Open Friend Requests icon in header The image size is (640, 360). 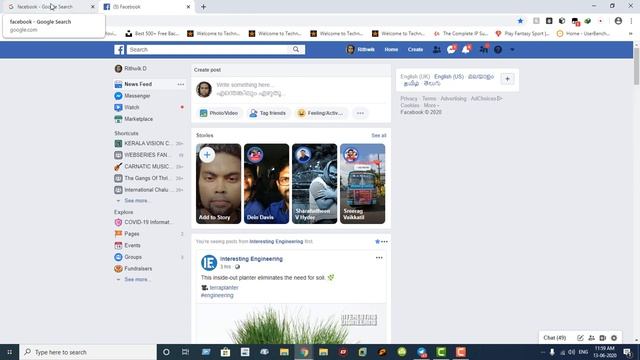[436, 49]
